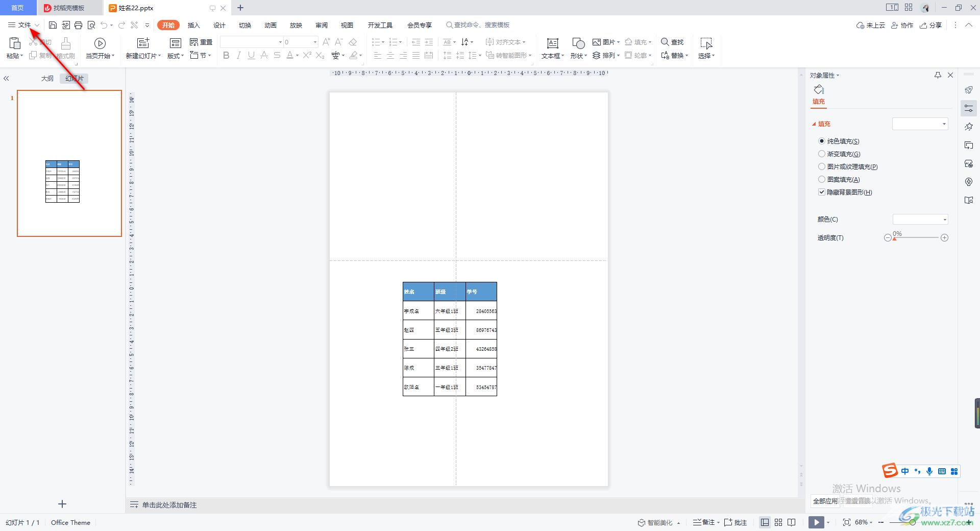Select Solid fill (纯色填充) radio
980x531 pixels.
(821, 141)
